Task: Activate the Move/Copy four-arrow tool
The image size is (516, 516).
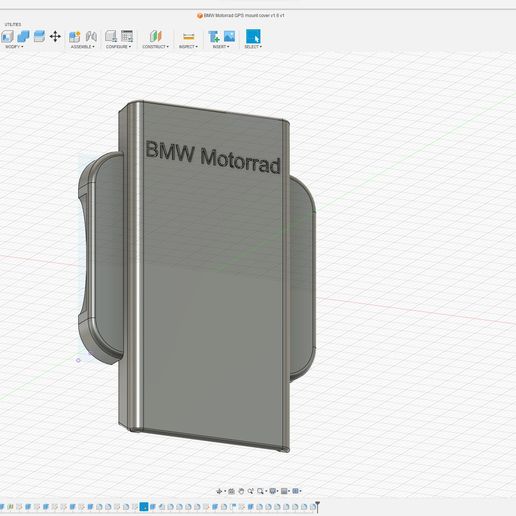Action: pyautogui.click(x=55, y=36)
